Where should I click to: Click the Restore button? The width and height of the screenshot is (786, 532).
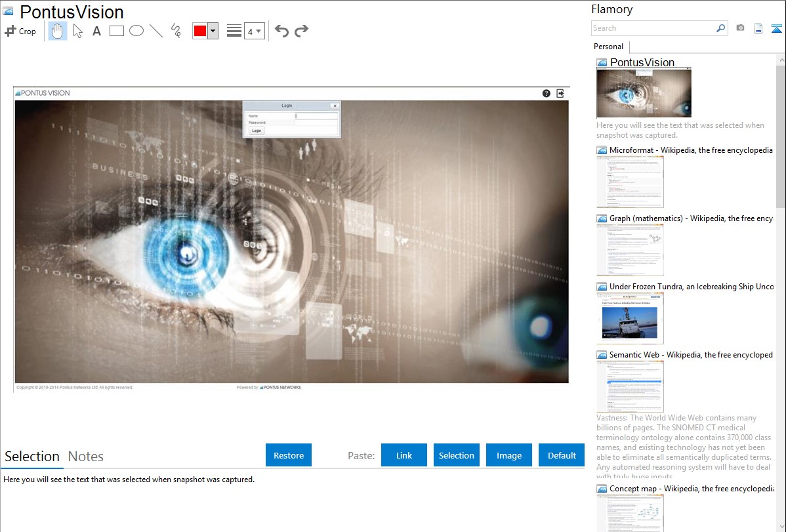tap(289, 455)
